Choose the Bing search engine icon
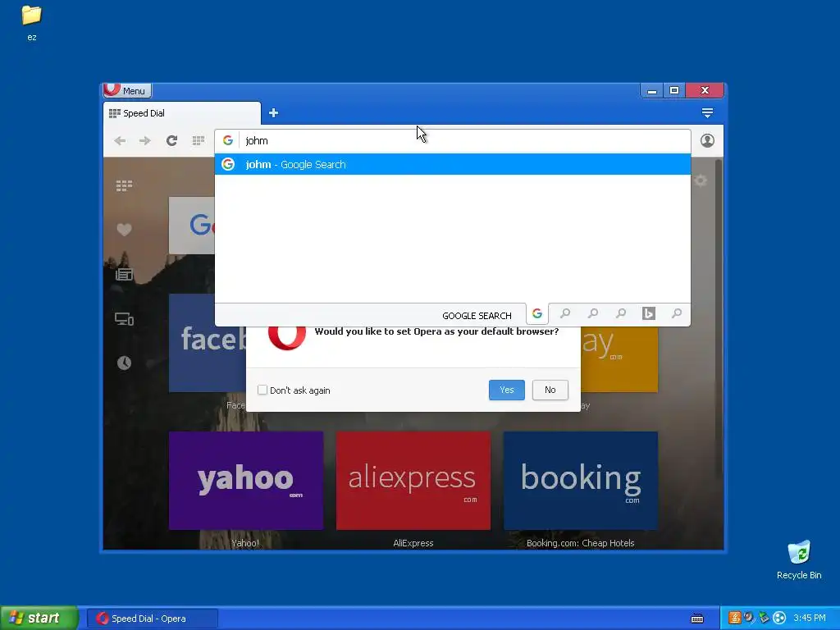This screenshot has height=630, width=840. (649, 313)
